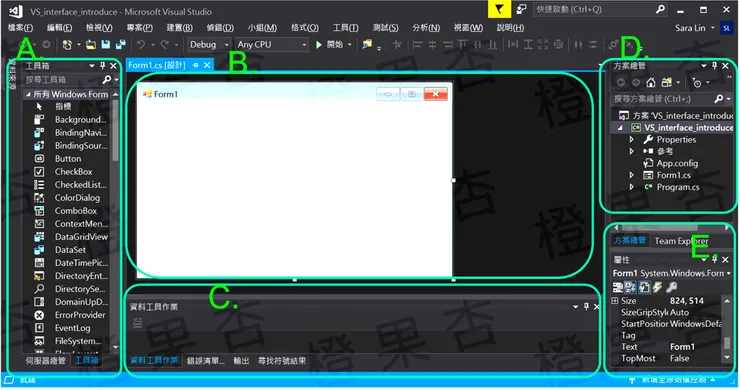Select the 參考 references node
This screenshot has height=390, width=740.
[664, 151]
